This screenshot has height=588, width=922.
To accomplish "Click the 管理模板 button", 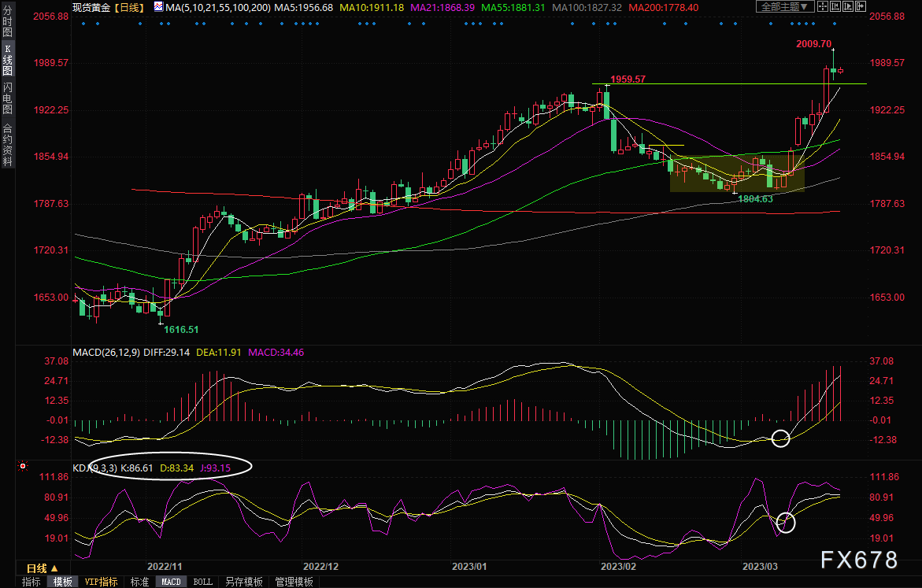I will pos(294,582).
